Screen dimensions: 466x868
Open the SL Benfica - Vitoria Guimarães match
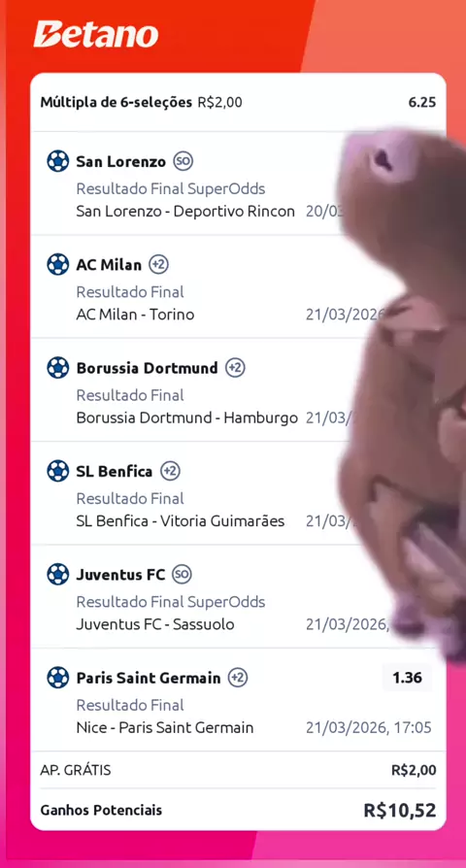pyautogui.click(x=181, y=521)
